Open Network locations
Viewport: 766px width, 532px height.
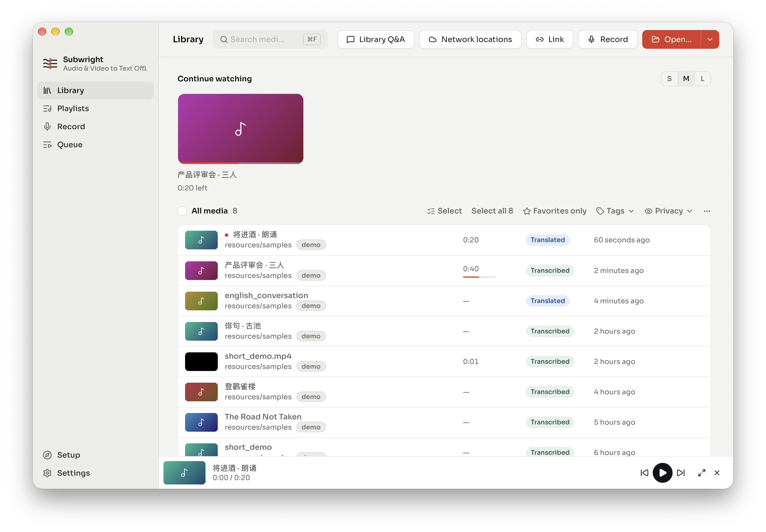point(470,39)
